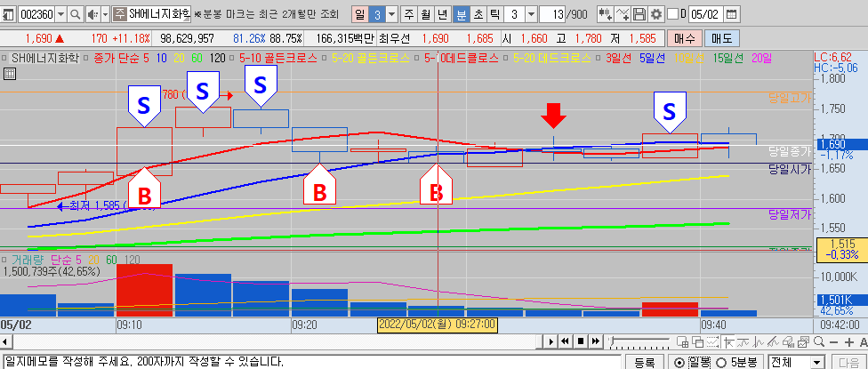Click the stop replay button
Image resolution: width=868 pixels, height=369 pixels.
(580, 341)
